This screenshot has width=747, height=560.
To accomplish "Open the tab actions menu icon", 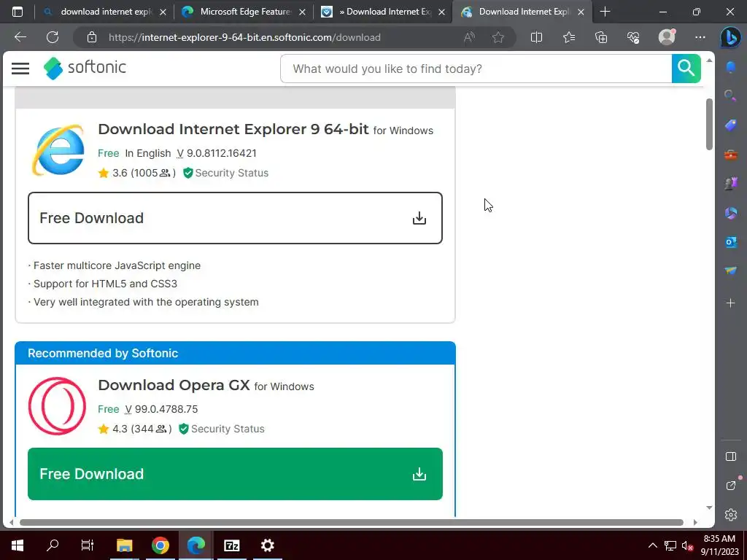I will click(18, 12).
